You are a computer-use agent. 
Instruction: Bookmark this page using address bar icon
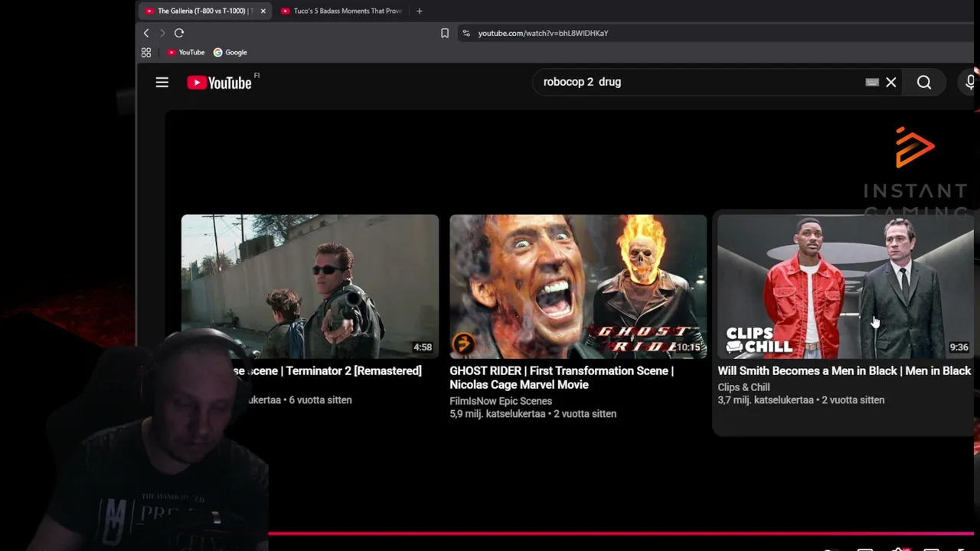click(x=445, y=33)
